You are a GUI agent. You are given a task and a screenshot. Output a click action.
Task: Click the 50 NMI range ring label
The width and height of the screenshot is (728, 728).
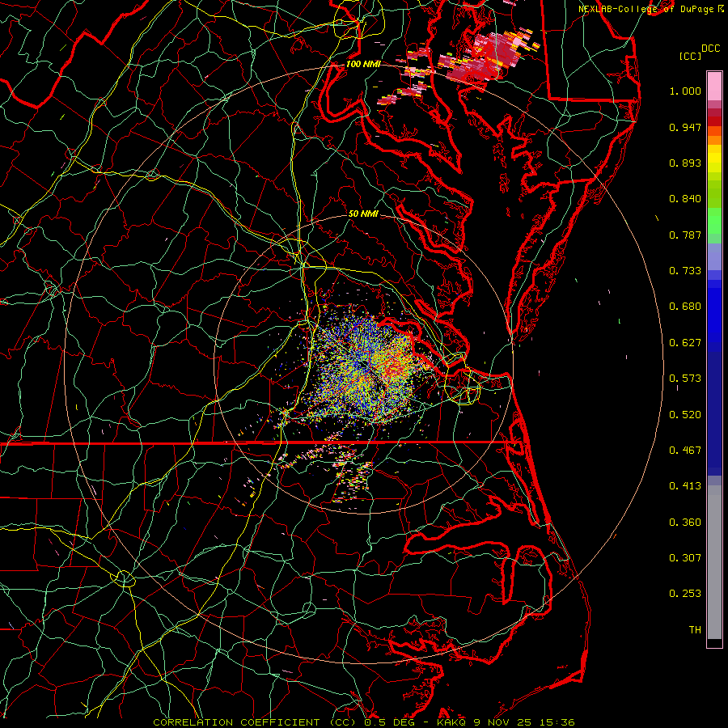click(x=363, y=214)
